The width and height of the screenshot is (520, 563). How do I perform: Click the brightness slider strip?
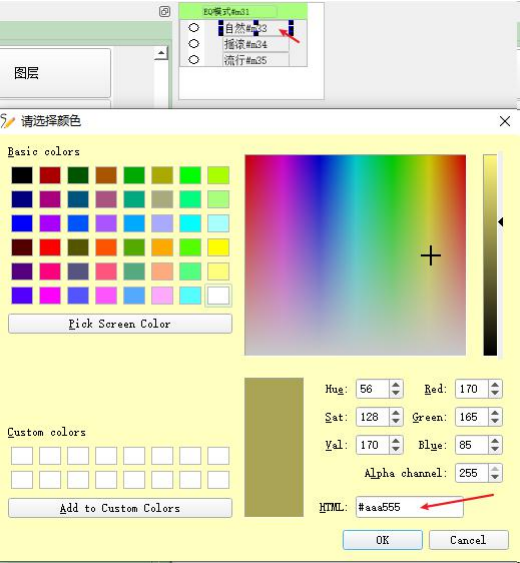point(490,255)
